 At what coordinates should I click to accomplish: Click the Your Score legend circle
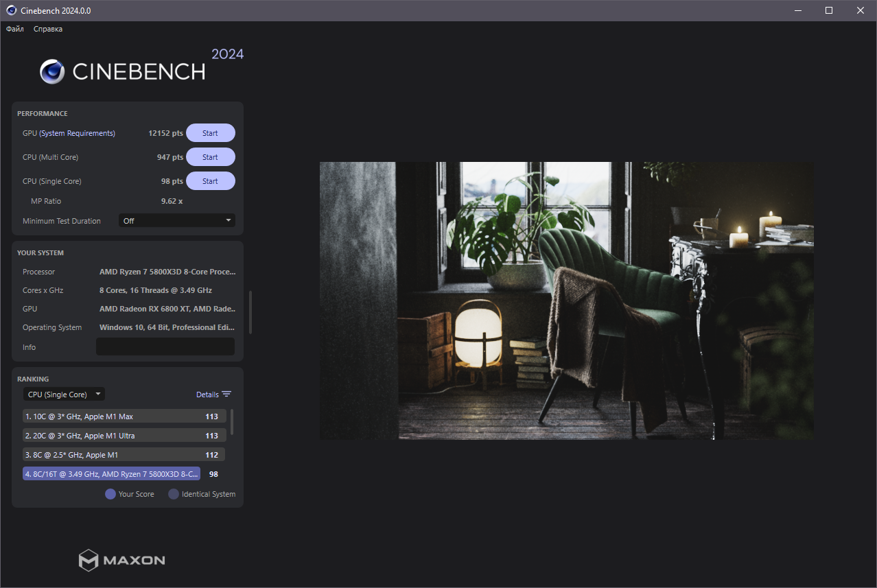pos(110,494)
